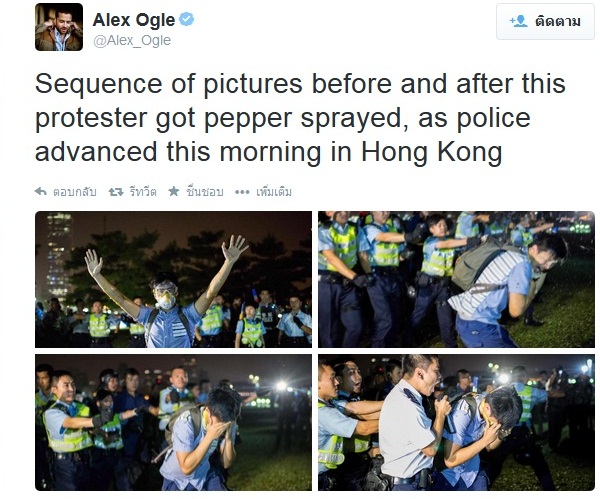
Task: Open photo of protester covering his face
Action: click(x=173, y=422)
